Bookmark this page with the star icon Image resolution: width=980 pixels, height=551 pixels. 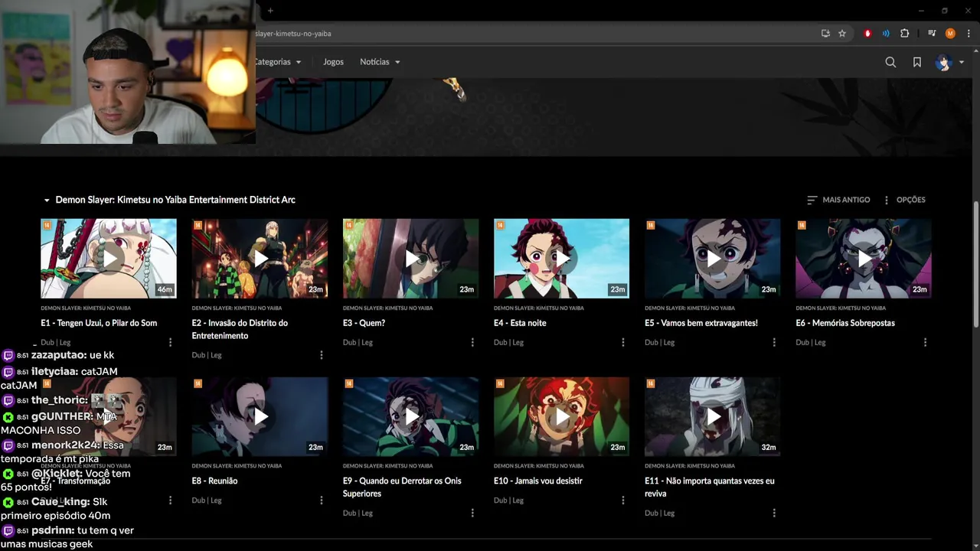(842, 34)
